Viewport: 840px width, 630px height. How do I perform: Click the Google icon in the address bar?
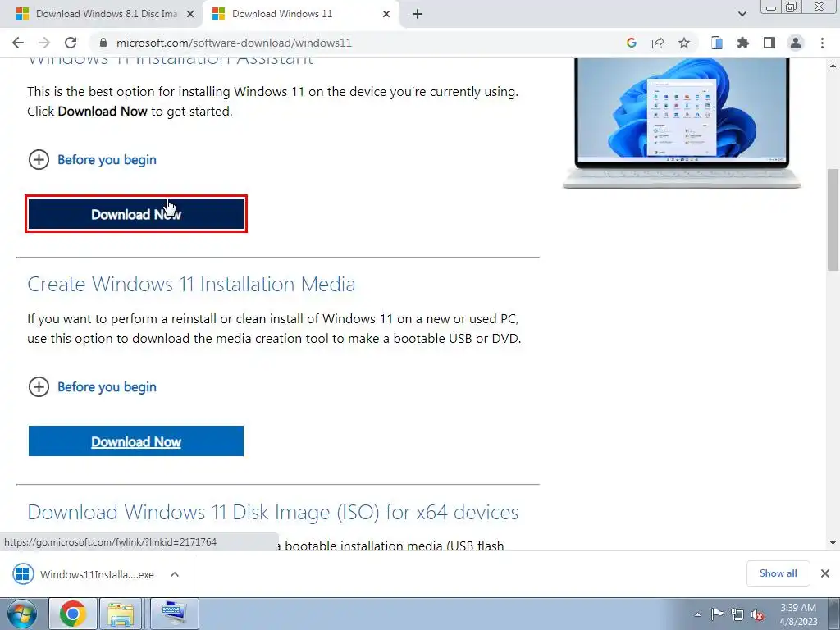point(631,43)
